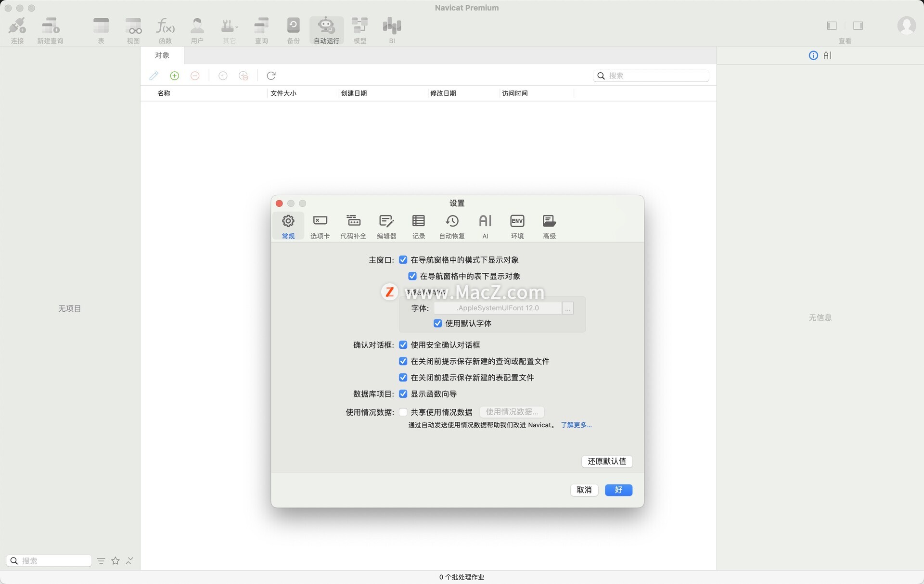Open the Auto Recovery settings tab
Screen dimensions: 924x584
tap(452, 226)
